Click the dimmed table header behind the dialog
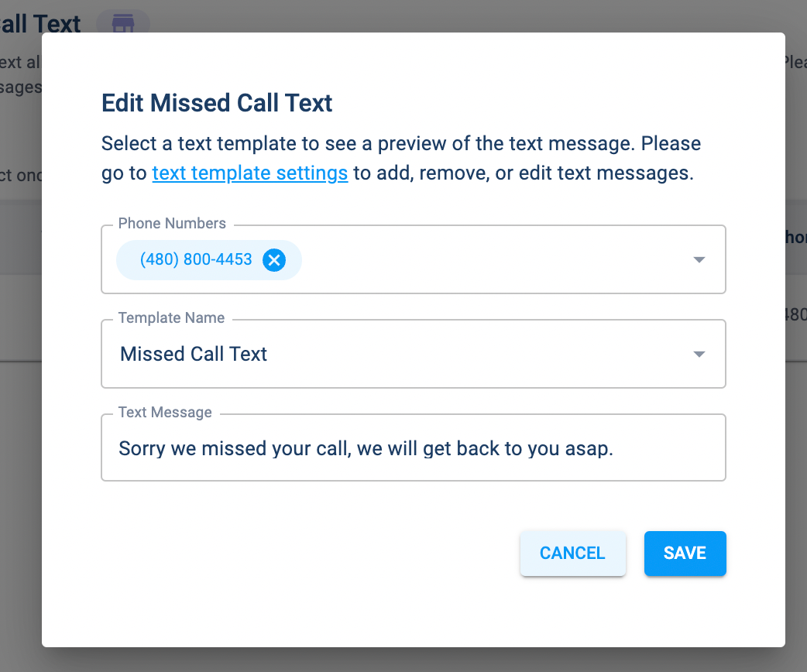 pos(21,237)
